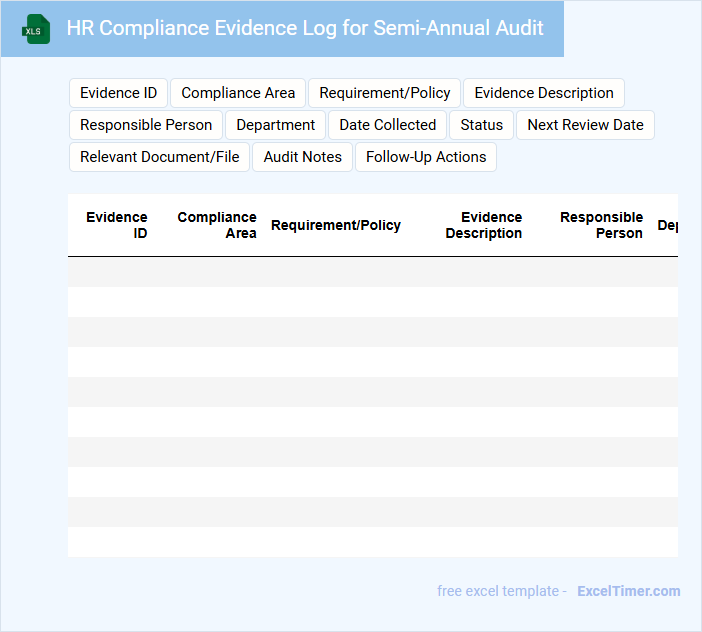
Task: Select the Compliance Area tag
Action: click(x=238, y=93)
